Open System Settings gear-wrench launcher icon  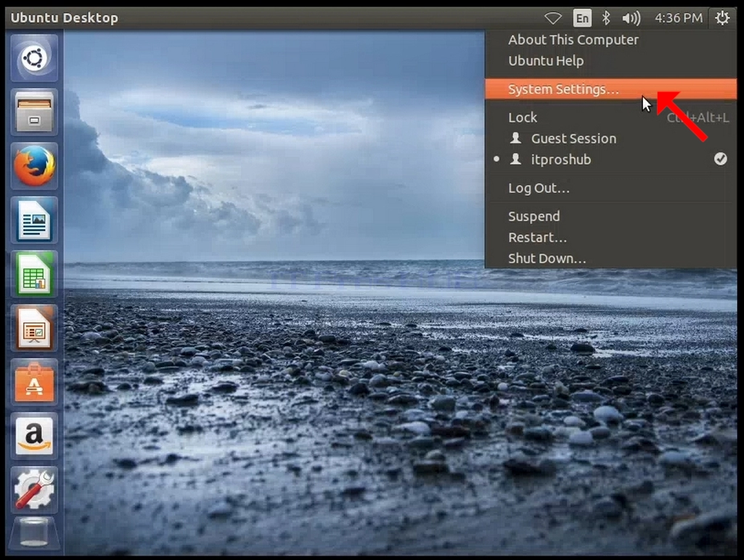pyautogui.click(x=34, y=490)
